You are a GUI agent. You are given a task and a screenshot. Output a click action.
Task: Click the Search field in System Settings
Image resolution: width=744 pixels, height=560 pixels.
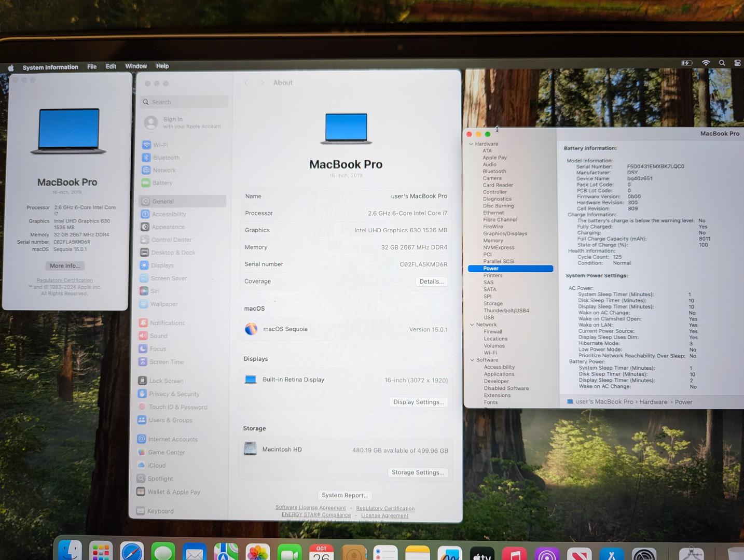[x=185, y=102]
